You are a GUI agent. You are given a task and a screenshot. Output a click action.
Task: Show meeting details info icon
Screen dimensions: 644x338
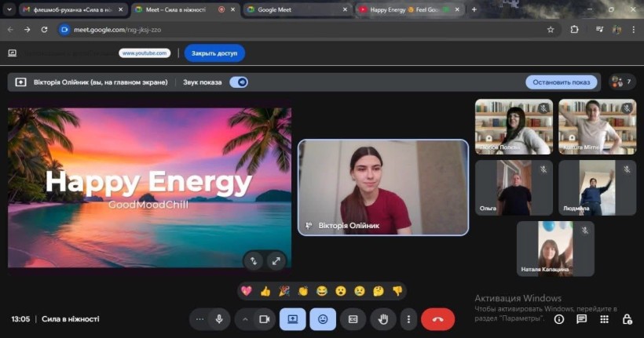(x=559, y=319)
